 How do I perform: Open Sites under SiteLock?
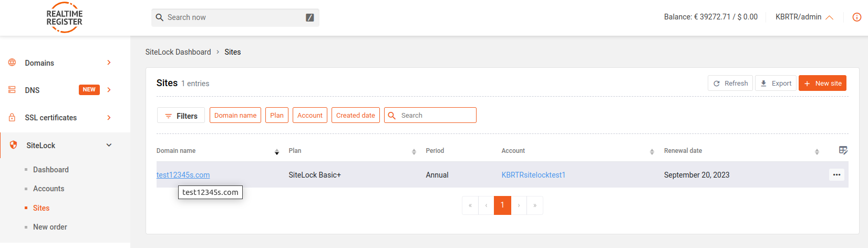pos(41,208)
